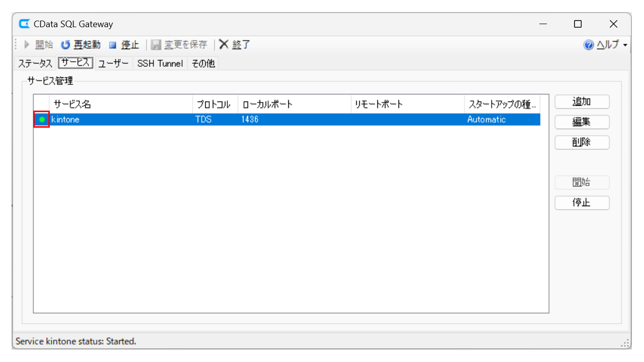
Task: Click the CData logo icon in title bar
Action: pos(24,24)
